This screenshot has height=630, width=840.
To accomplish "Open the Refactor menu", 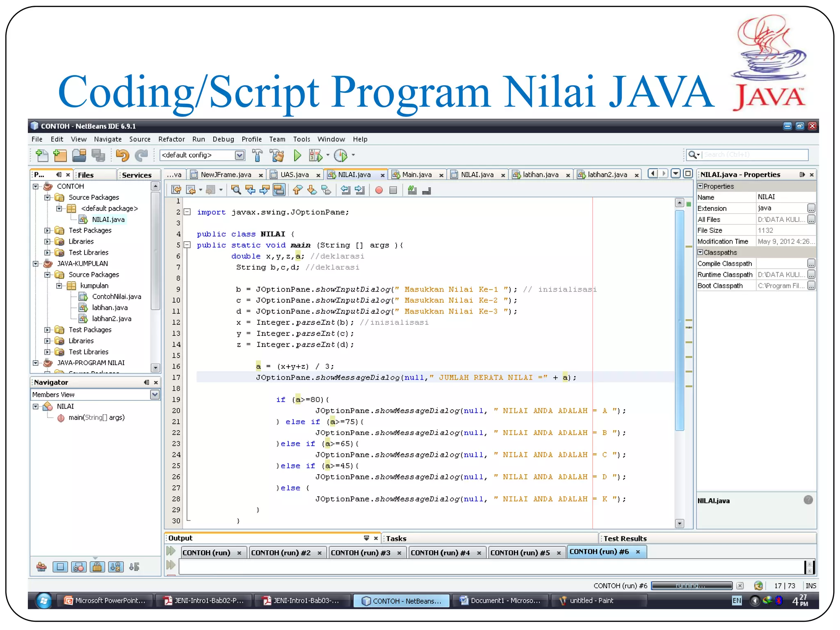I will point(171,139).
